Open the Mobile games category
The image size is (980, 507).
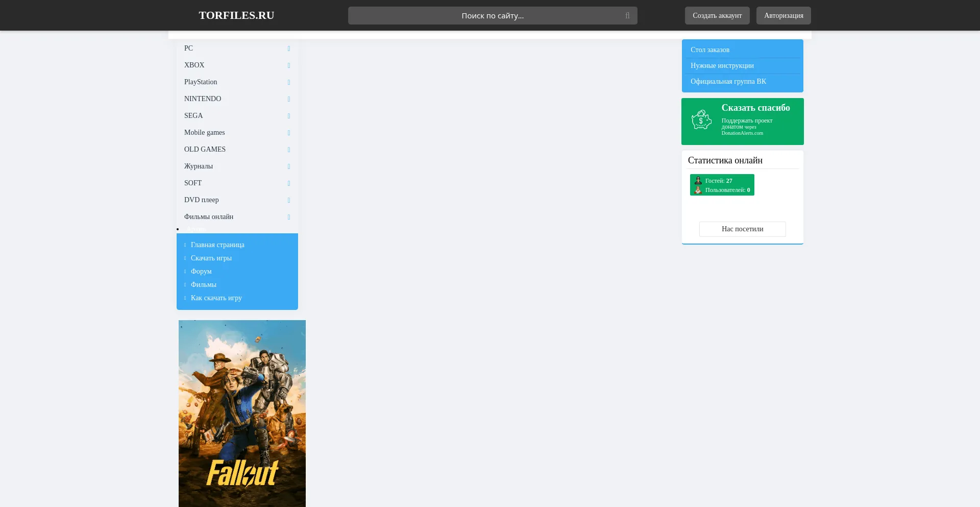click(204, 132)
